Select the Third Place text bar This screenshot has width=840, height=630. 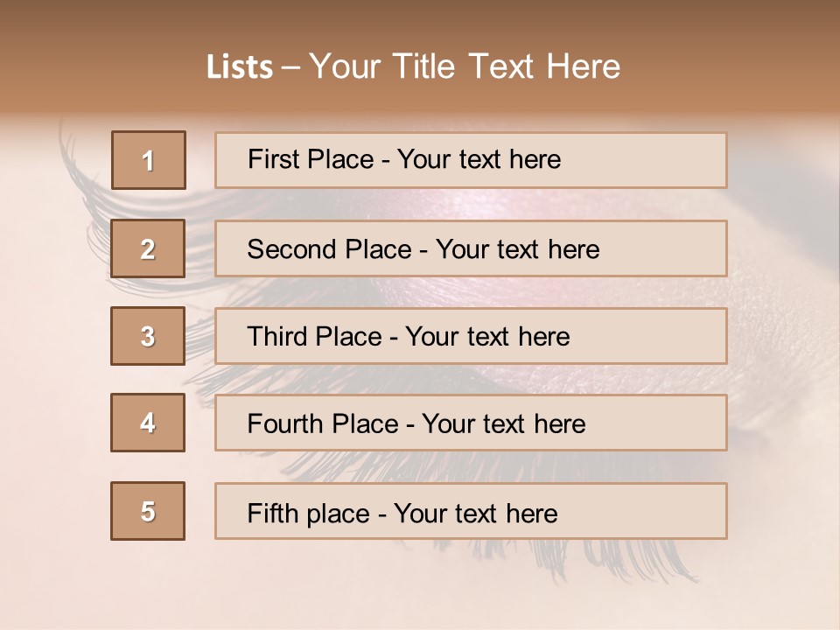[x=471, y=336]
